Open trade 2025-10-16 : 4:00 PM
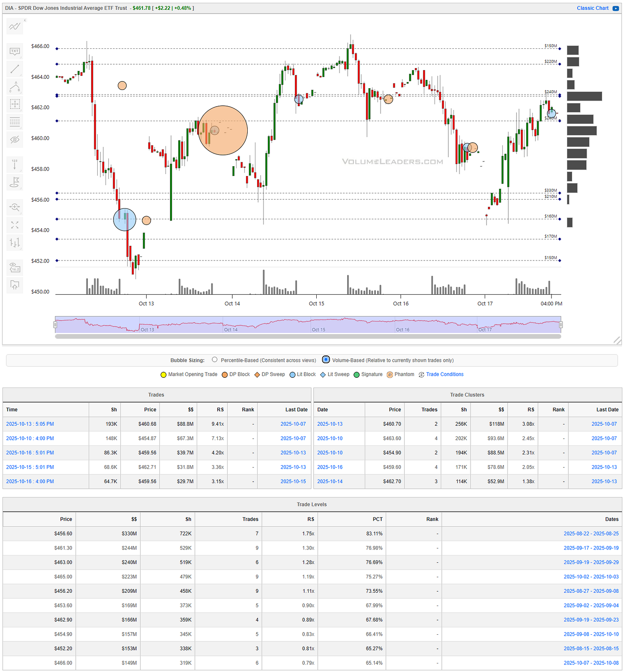 point(30,481)
